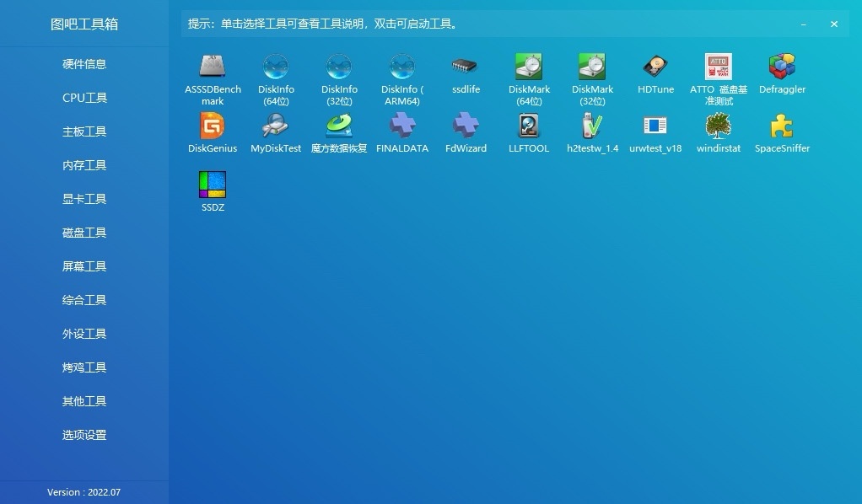
Task: Open the 硬件信息 category
Action: pyautogui.click(x=84, y=64)
